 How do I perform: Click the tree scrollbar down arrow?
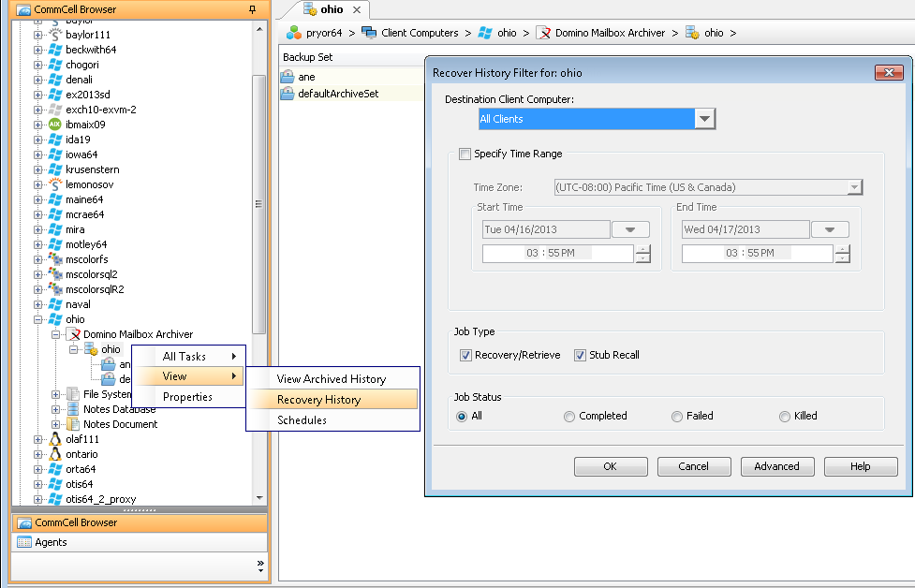click(259, 498)
